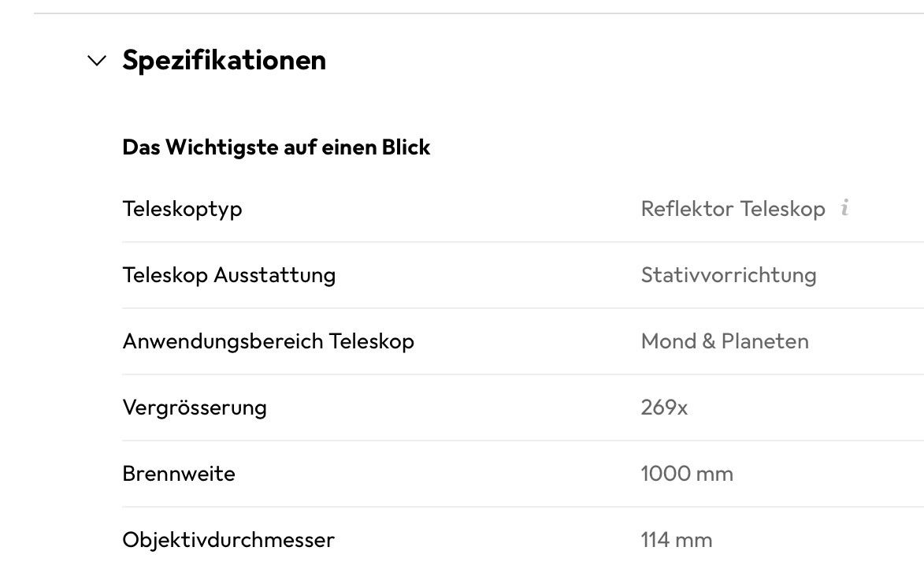Click the Objektivdurchmesser row label
This screenshot has width=924, height=588.
pos(228,539)
